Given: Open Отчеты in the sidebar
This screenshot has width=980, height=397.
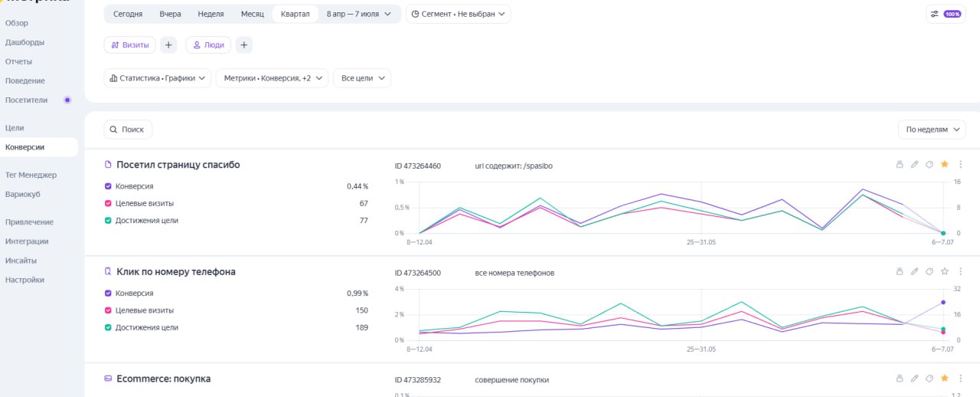Looking at the screenshot, I should (18, 61).
